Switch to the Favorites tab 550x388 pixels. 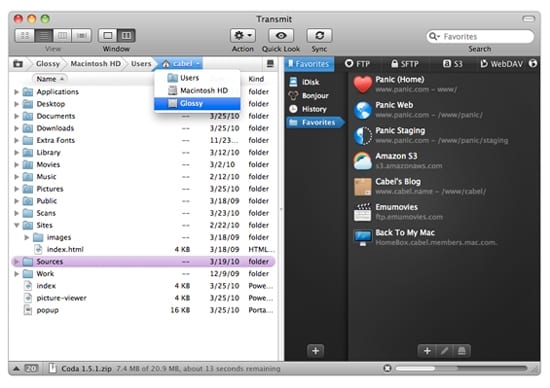point(308,64)
